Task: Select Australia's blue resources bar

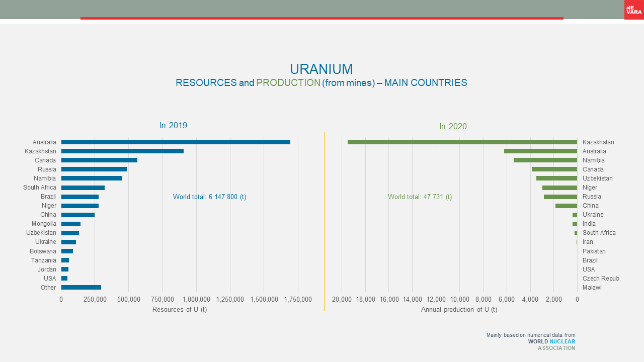Action: click(176, 142)
